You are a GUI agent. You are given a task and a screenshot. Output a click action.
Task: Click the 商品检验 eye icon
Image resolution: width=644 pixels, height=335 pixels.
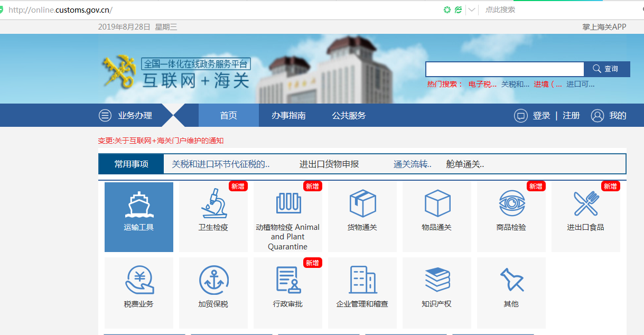click(x=511, y=203)
